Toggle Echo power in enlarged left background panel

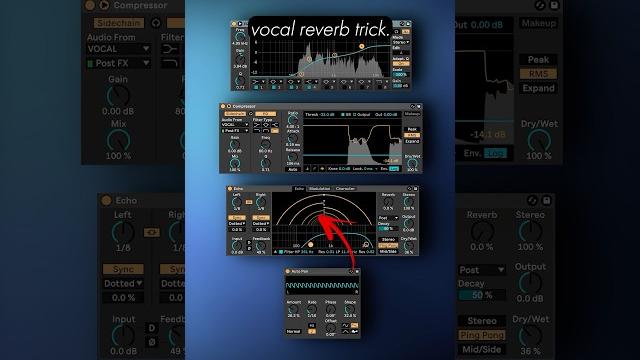[x=107, y=200]
